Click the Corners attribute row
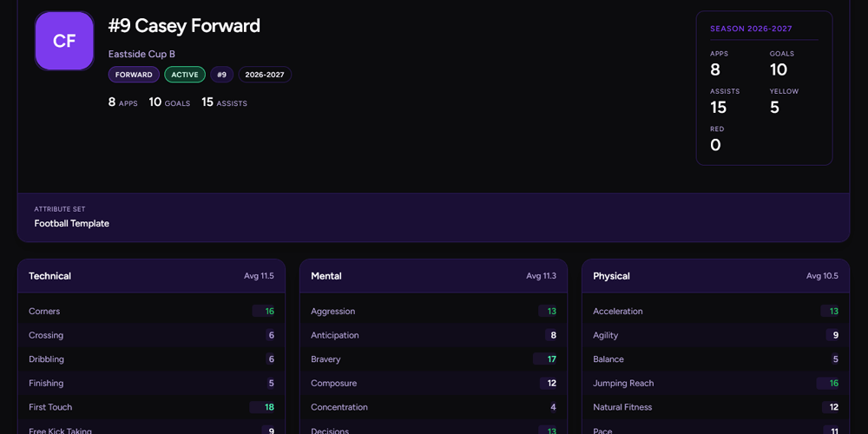The width and height of the screenshot is (868, 434). pyautogui.click(x=151, y=311)
